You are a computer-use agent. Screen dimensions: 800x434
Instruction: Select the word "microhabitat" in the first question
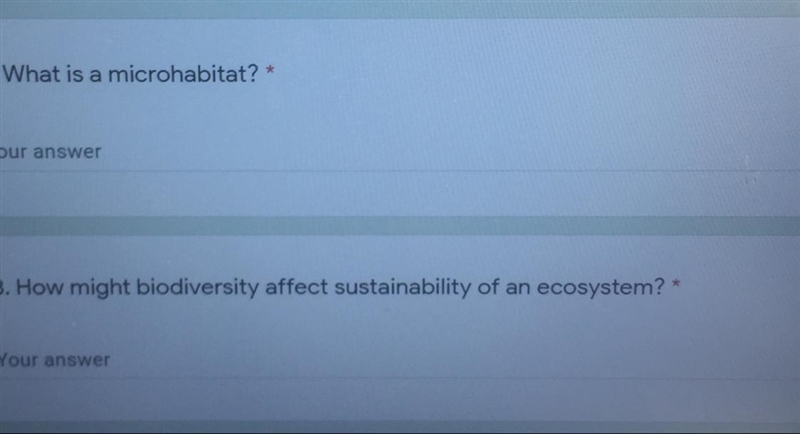tap(178, 74)
